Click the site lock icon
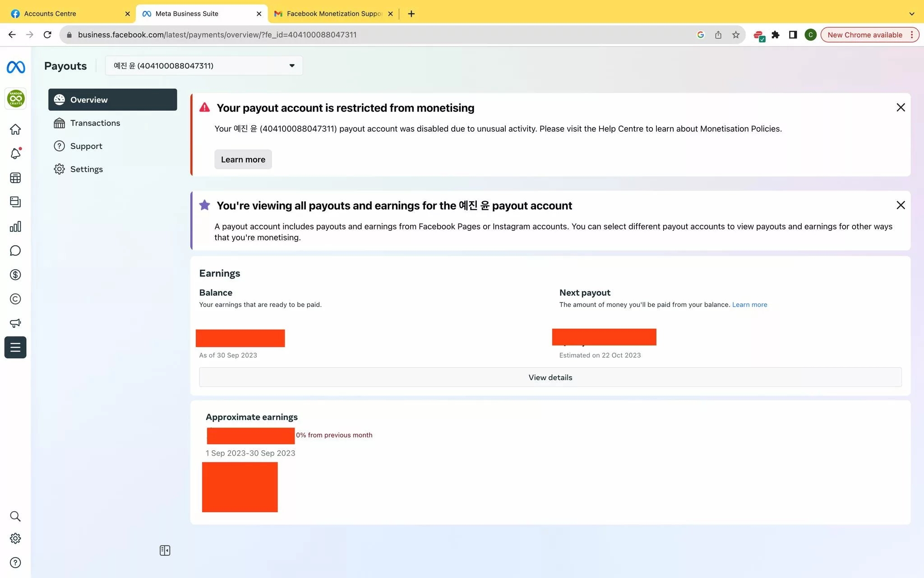 [69, 35]
